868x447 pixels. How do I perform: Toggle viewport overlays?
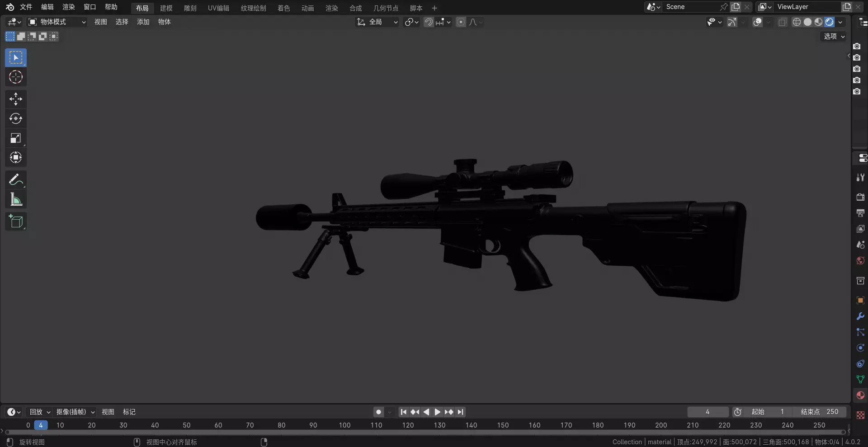(x=757, y=22)
